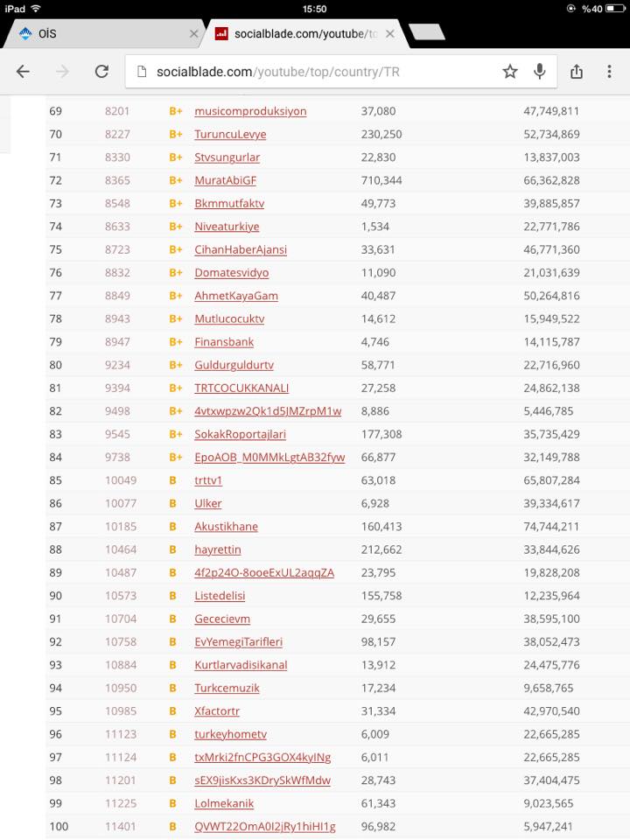630x840 pixels.
Task: Tap the microphone voice search icon
Action: click(x=540, y=71)
